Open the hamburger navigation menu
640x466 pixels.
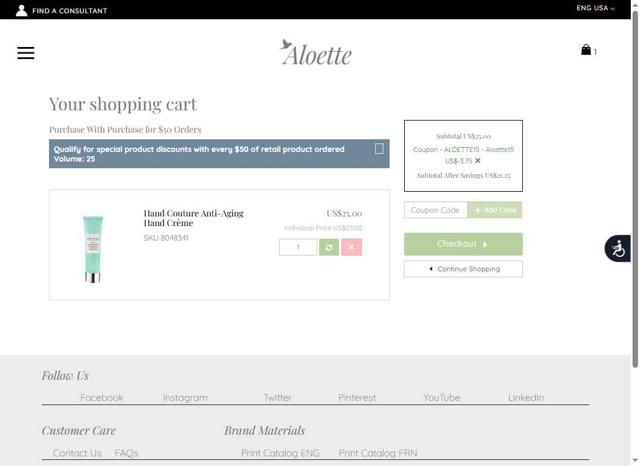pyautogui.click(x=26, y=53)
